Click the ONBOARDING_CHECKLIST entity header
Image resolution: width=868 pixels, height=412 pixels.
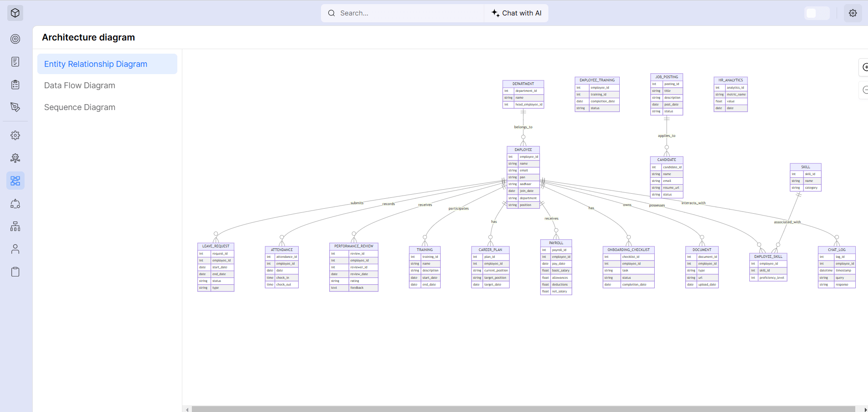coord(629,250)
